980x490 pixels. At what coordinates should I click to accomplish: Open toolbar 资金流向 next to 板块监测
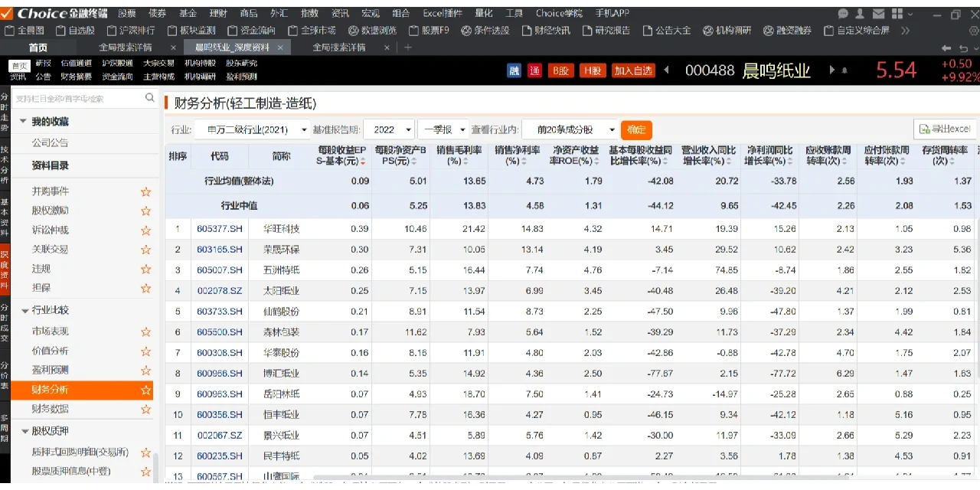click(251, 31)
